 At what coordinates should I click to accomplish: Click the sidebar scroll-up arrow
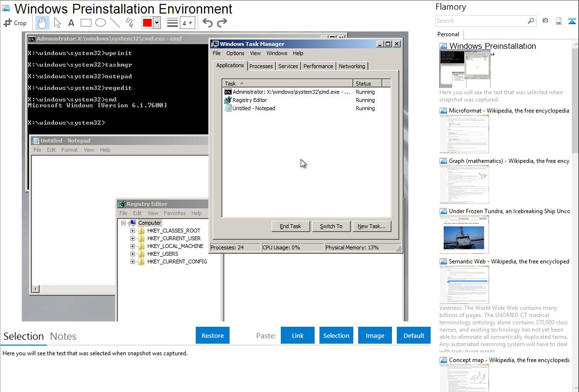[575, 44]
